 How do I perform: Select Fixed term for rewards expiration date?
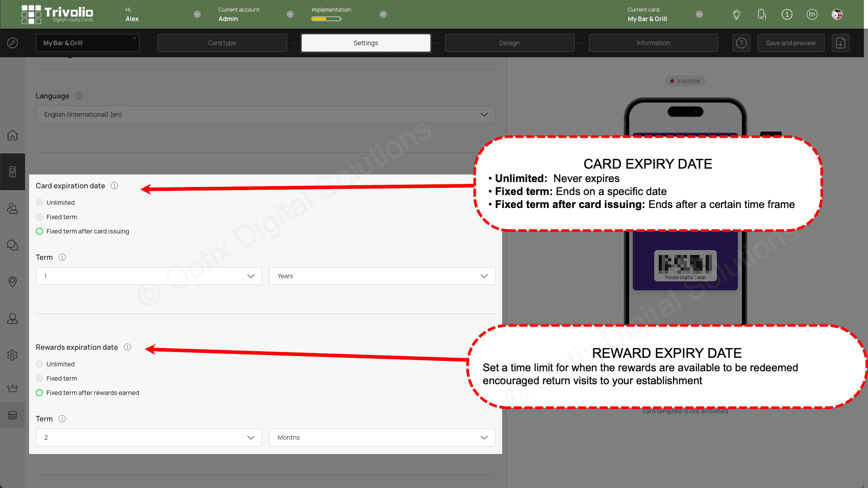coord(39,378)
